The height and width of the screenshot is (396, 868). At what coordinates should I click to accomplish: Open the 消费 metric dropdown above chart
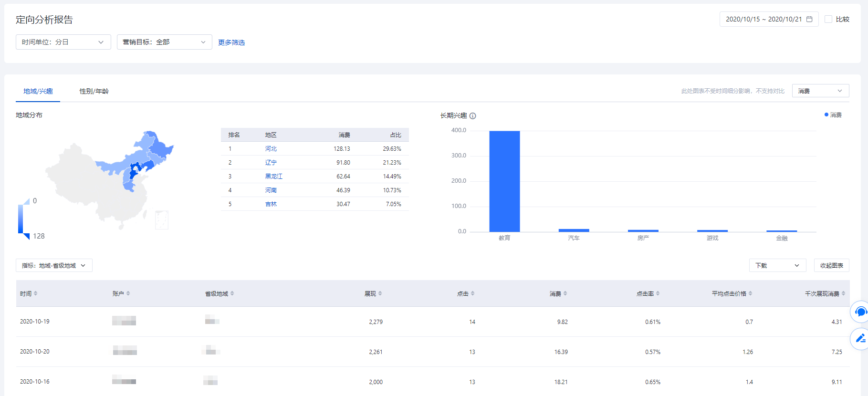tap(821, 91)
